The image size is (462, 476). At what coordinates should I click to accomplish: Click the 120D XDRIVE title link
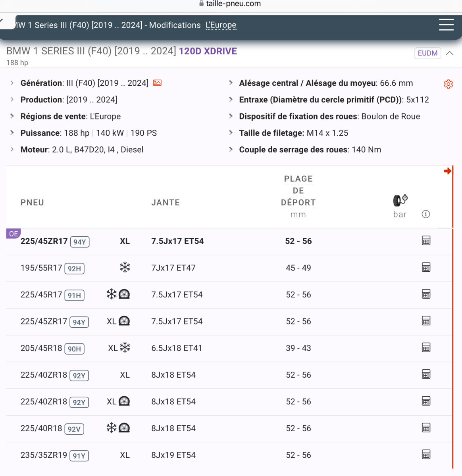coord(208,51)
